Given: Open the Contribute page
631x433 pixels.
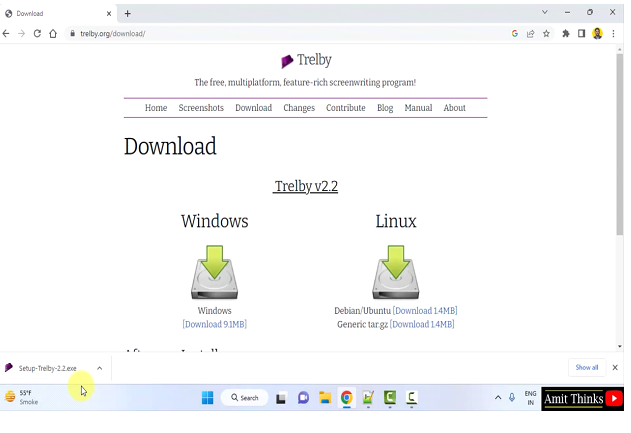Looking at the screenshot, I should coord(346,108).
